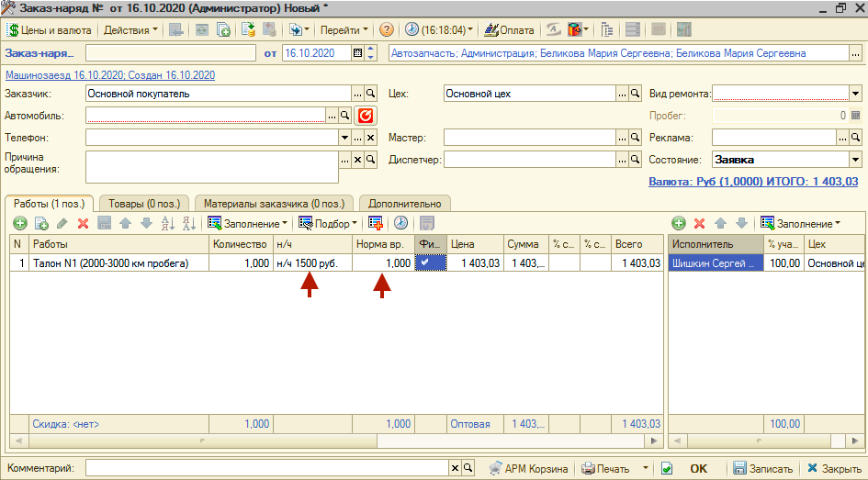Screen dimensions: 868x480
Task: Open the Перейти menu
Action: (x=344, y=30)
